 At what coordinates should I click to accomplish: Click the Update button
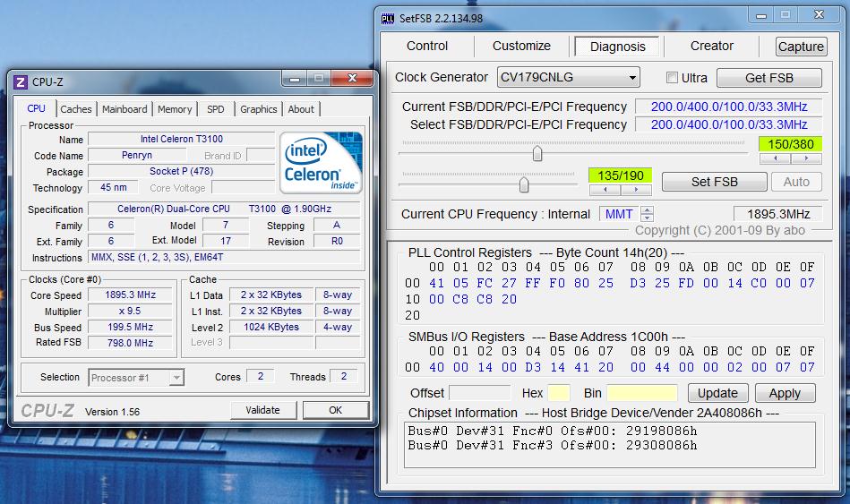[x=717, y=394]
